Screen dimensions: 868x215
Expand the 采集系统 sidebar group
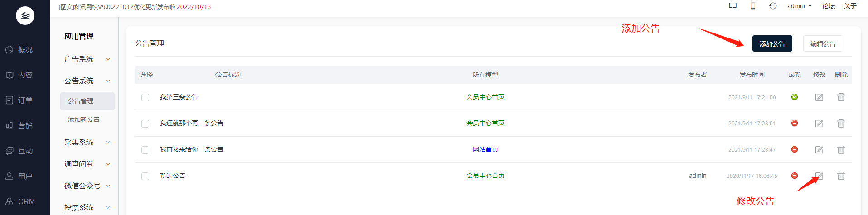click(x=87, y=143)
